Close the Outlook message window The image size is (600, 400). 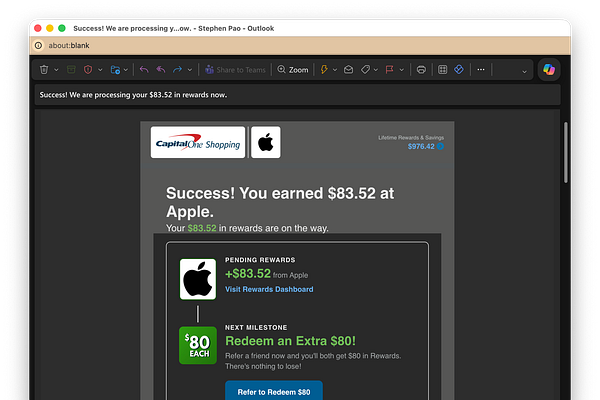[38, 28]
